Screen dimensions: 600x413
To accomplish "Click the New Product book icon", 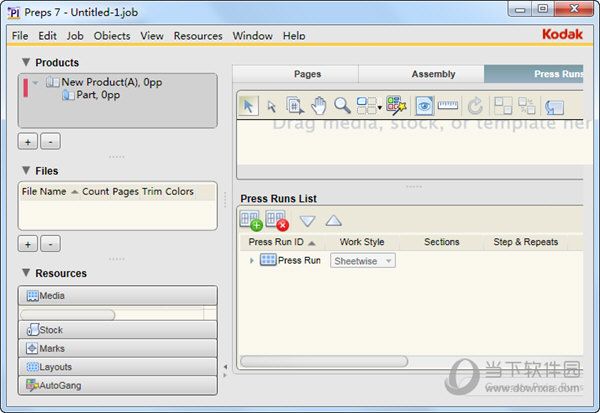I will [x=53, y=82].
